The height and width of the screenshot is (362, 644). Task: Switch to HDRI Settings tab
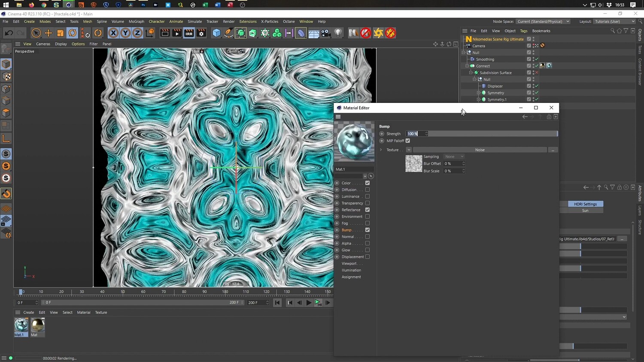(x=585, y=204)
